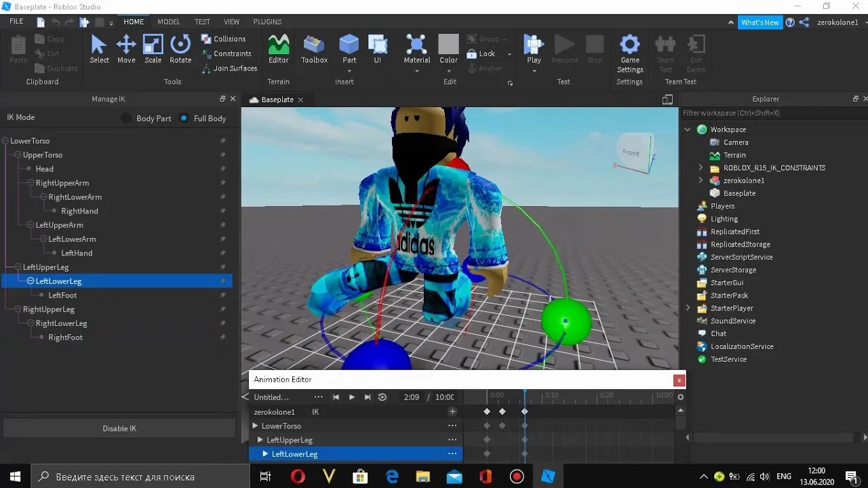Pin the LeftFoot joint in Manage IK
The image size is (868, 488).
pyautogui.click(x=222, y=296)
